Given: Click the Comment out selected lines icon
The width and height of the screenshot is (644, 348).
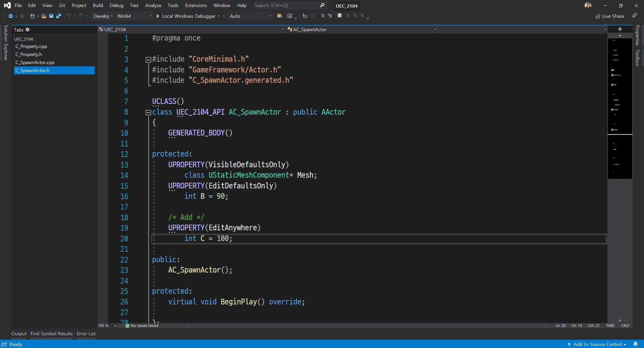Looking at the screenshot, I should (x=322, y=16).
